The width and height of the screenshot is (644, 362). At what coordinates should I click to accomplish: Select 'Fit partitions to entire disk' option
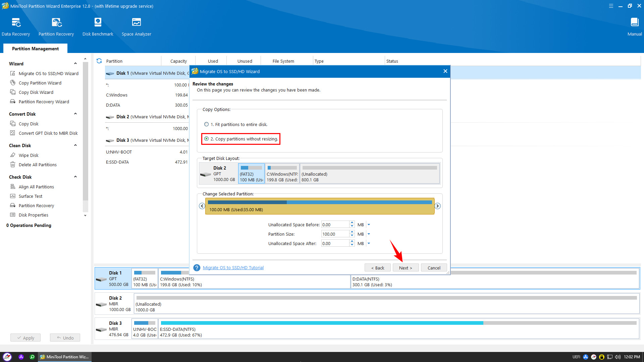click(207, 124)
